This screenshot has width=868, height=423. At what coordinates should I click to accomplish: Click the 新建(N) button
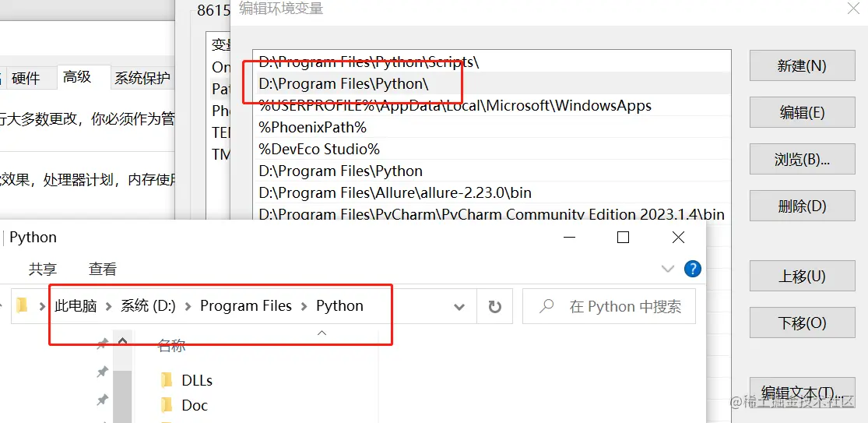tap(802, 65)
